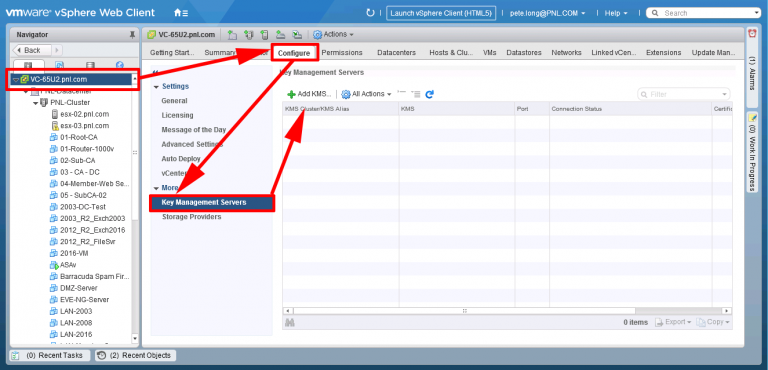Screen dimensions: 768x370
Task: Click the green Add KMS plus icon
Action: (291, 94)
